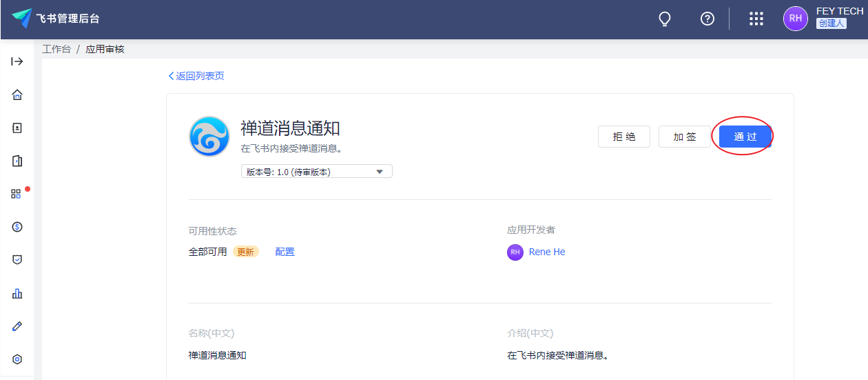Open the billing dollar icon in sidebar
Image resolution: width=868 pixels, height=380 pixels.
17,227
